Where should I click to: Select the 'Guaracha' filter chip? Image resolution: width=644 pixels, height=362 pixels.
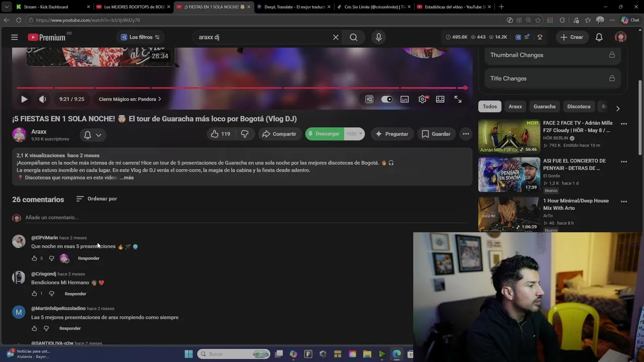coord(544,107)
